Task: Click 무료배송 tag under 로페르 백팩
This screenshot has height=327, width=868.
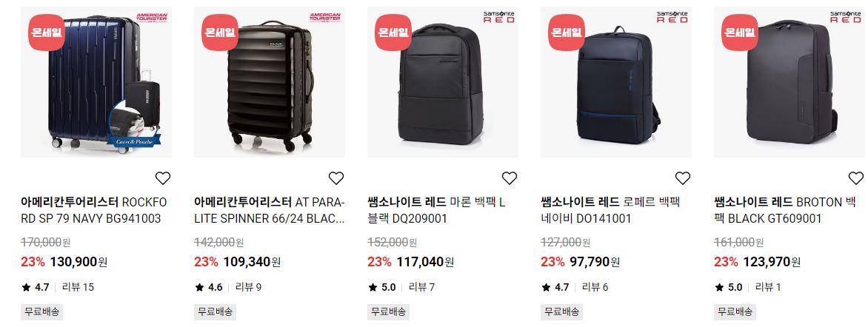Action: click(561, 311)
